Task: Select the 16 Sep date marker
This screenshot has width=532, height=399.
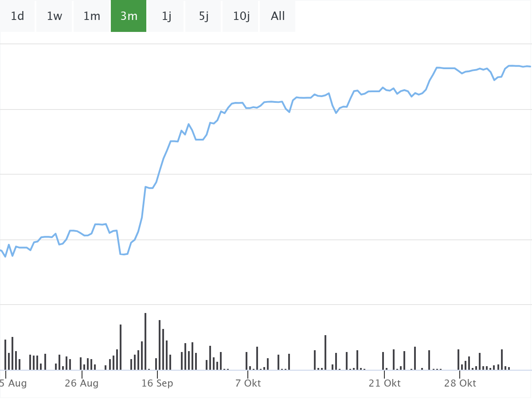Action: [157, 383]
